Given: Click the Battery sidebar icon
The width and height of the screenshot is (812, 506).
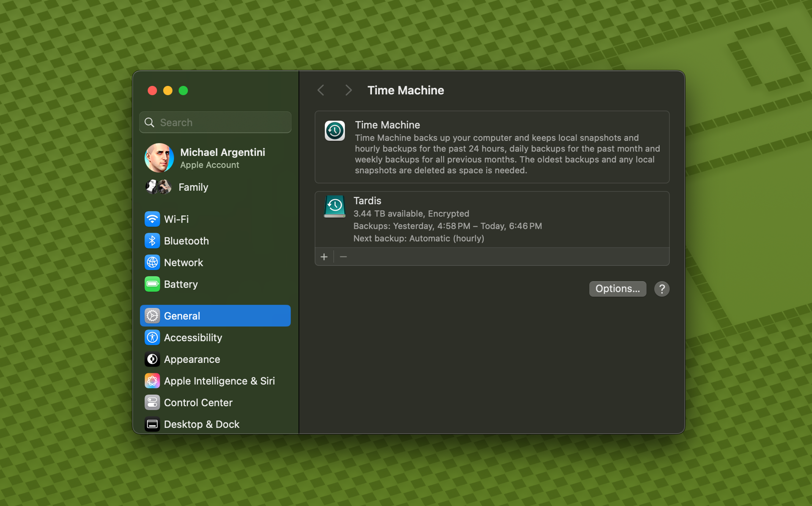Looking at the screenshot, I should 152,284.
